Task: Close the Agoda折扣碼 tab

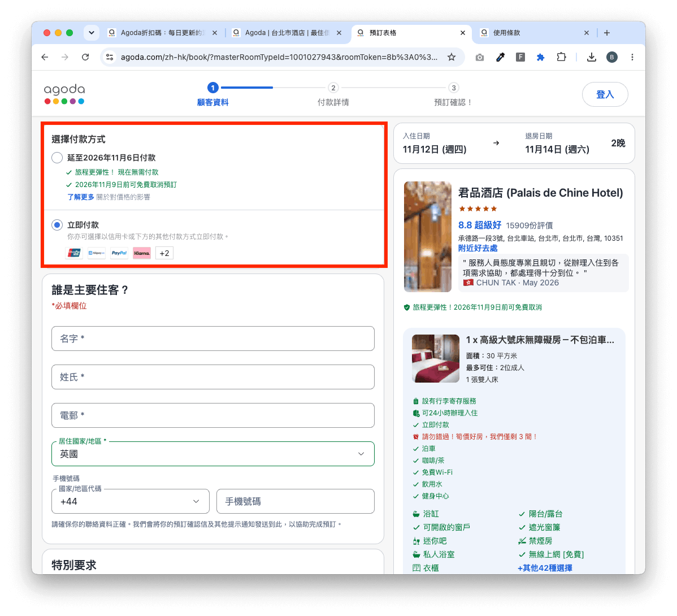Action: 215,33
